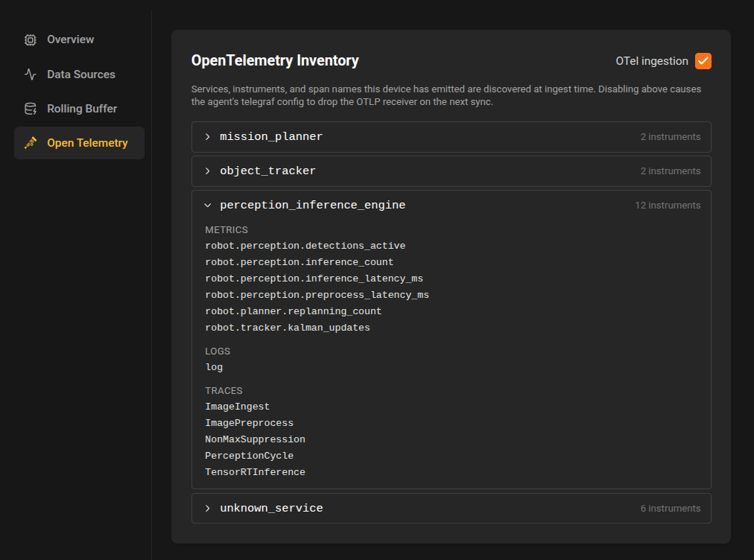Click the 12 instruments count
Image resolution: width=754 pixels, height=560 pixels.
pos(668,206)
